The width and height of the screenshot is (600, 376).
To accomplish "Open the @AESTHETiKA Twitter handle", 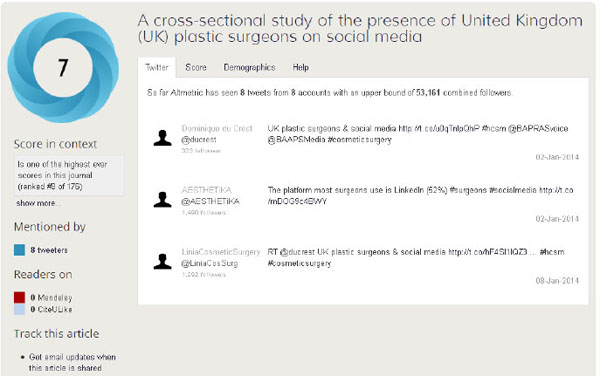I will click(x=210, y=201).
